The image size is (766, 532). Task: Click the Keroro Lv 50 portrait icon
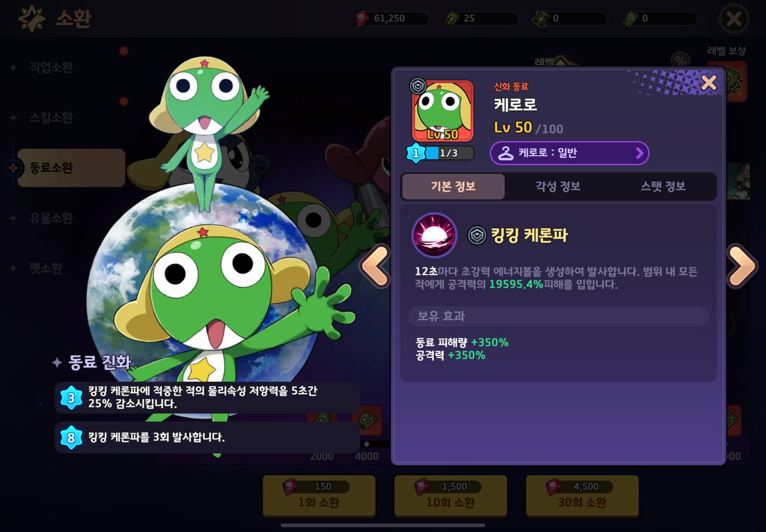[x=442, y=111]
